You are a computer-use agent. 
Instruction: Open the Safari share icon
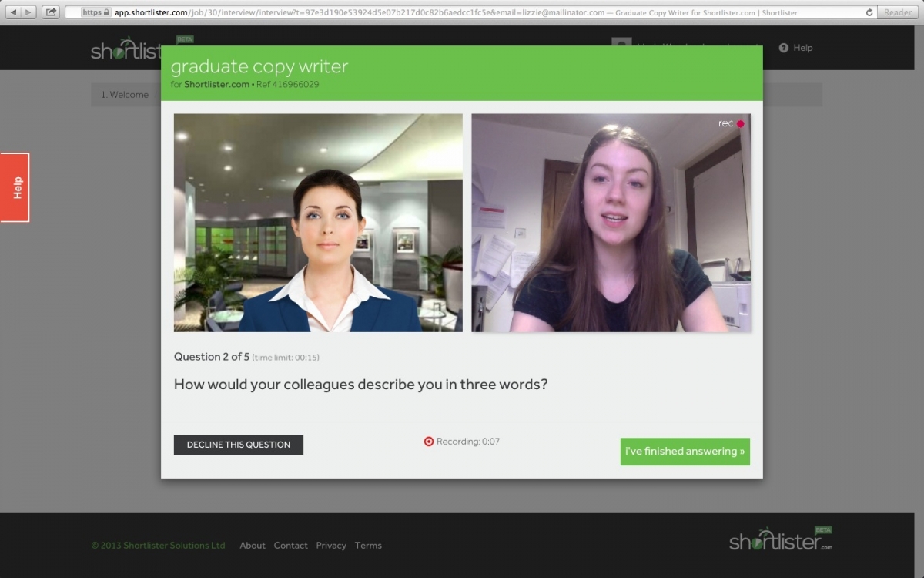click(51, 12)
